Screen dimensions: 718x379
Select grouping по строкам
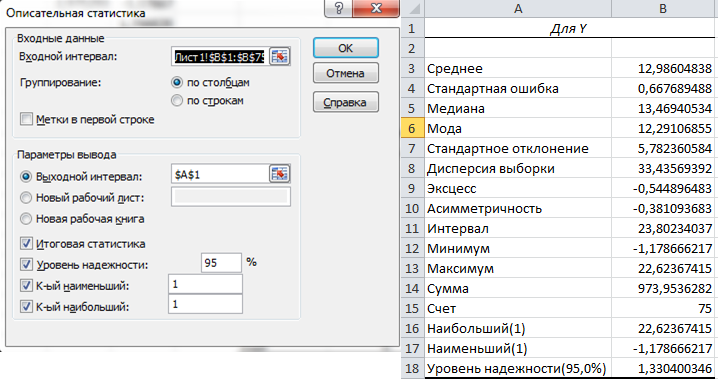point(207,100)
